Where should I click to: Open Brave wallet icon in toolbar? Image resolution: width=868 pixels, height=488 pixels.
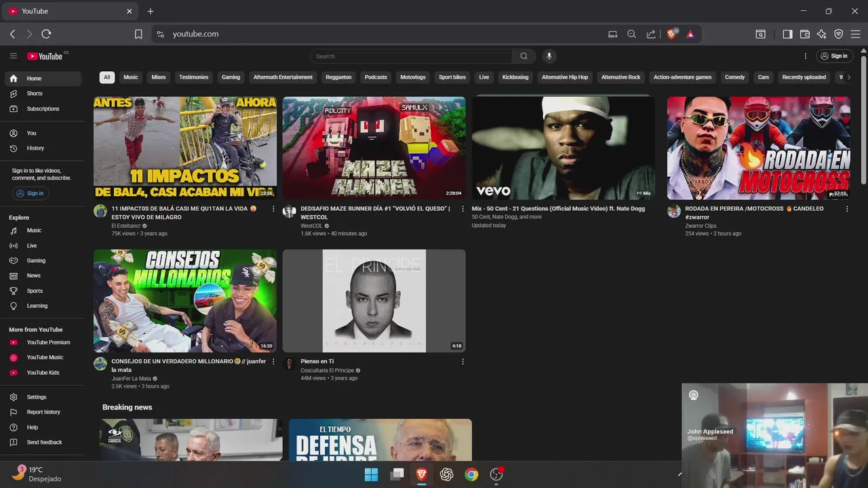tap(805, 34)
